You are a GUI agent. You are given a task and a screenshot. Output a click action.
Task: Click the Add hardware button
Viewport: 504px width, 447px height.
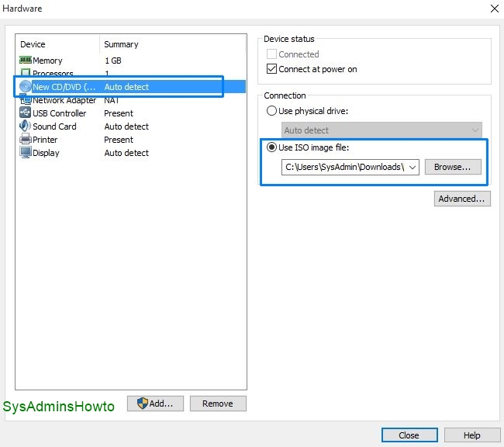point(155,404)
